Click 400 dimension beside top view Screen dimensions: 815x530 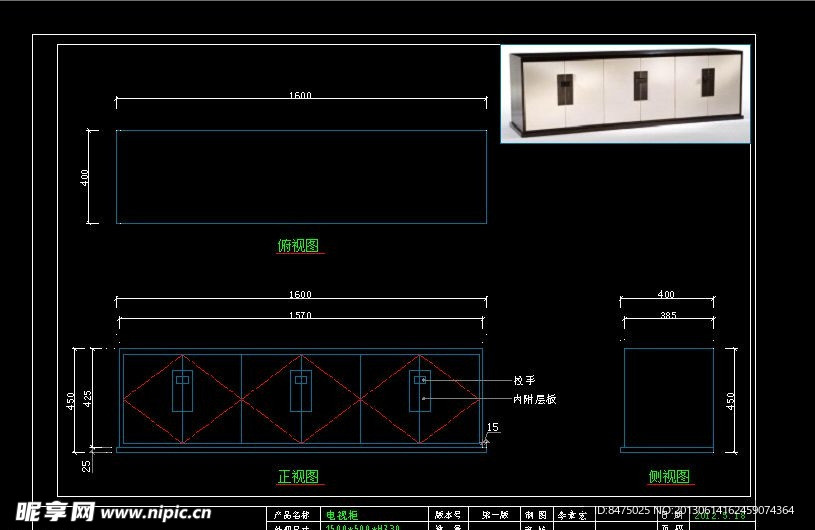(85, 177)
